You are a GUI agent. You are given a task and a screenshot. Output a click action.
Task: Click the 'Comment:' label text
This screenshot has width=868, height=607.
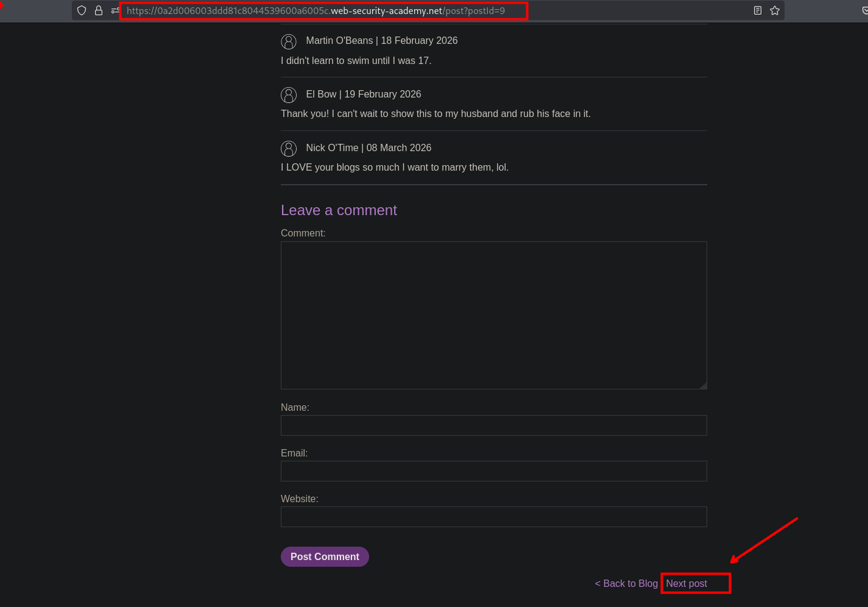[x=303, y=233]
